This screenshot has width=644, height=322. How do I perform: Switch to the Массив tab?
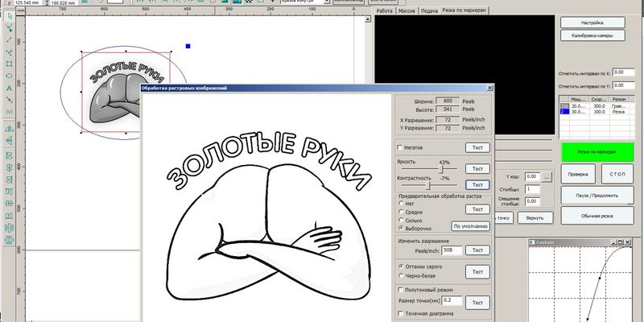coord(407,10)
